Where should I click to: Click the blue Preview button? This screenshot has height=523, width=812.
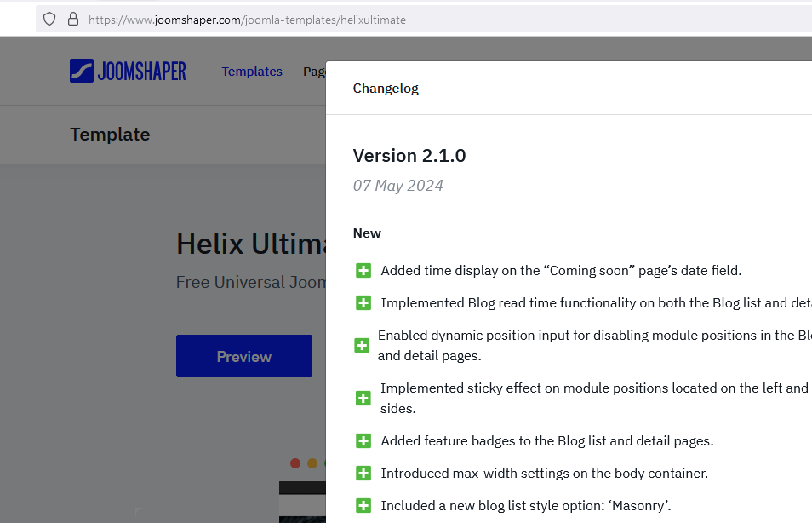click(x=244, y=356)
